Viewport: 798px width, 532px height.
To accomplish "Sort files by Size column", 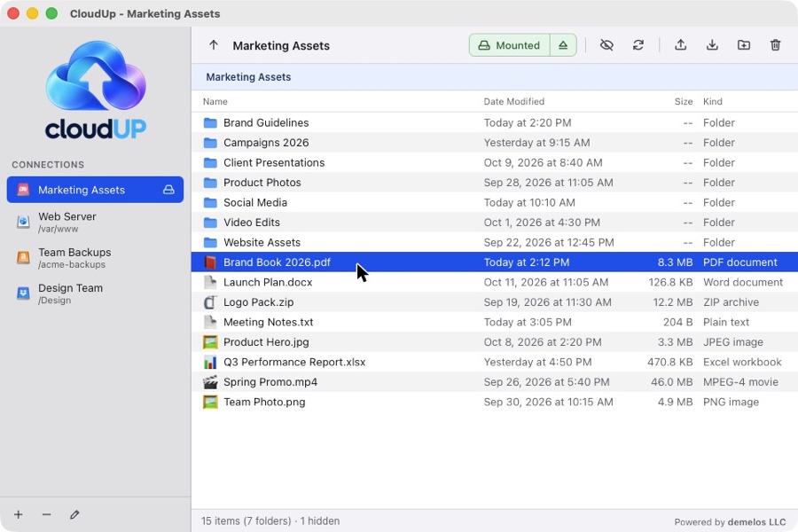I will [x=684, y=101].
